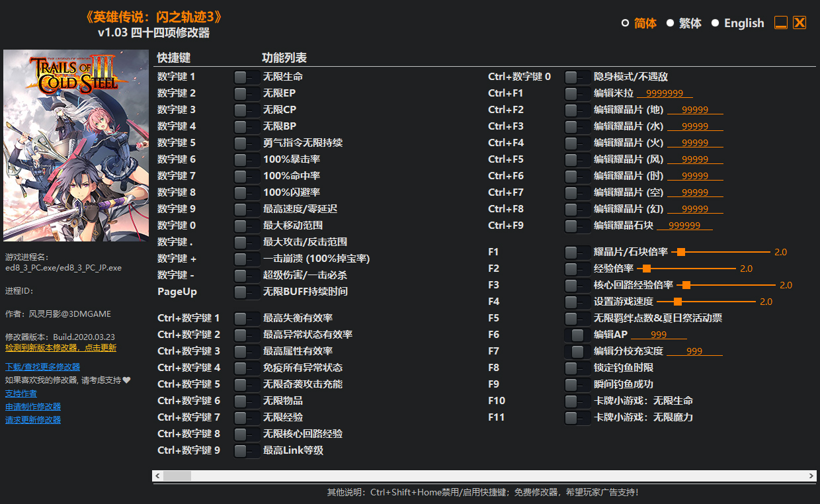Viewport: 820px width, 504px height.
Task: Toggle 编辑耀晶石块 switch
Action: tap(577, 226)
